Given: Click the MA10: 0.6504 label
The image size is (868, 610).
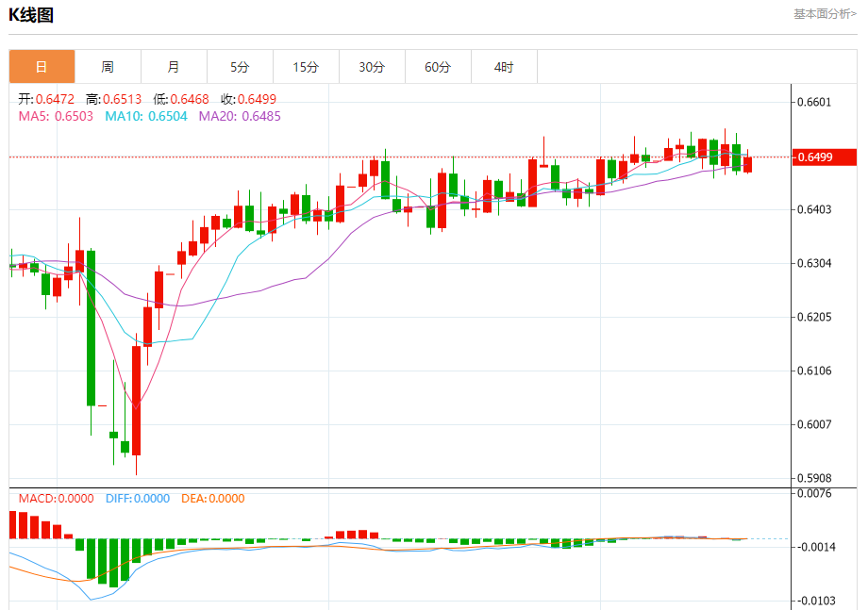Looking at the screenshot, I should pos(146,116).
